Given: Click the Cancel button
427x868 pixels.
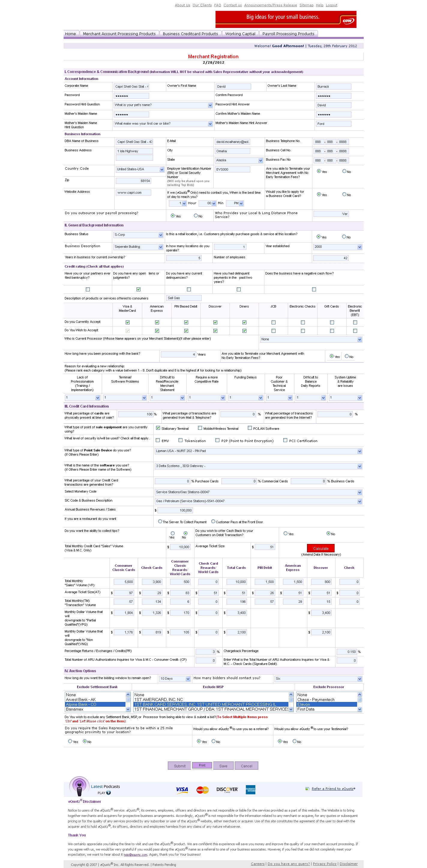Looking at the screenshot, I should tap(246, 766).
